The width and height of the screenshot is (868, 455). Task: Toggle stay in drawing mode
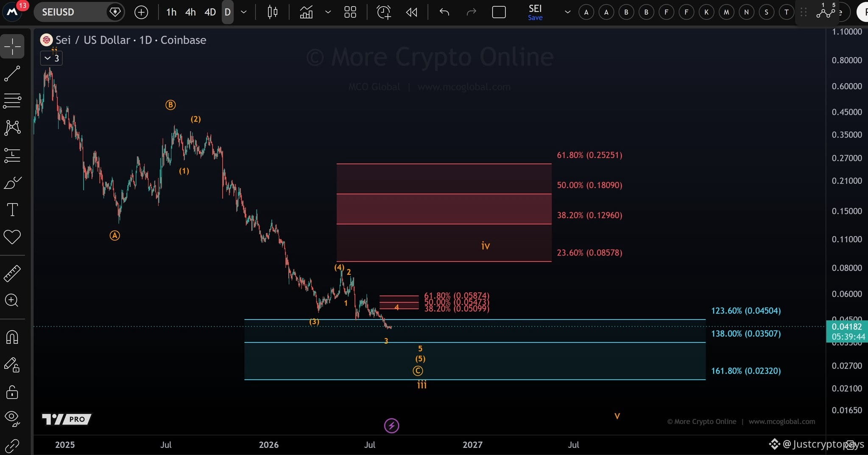(12, 365)
